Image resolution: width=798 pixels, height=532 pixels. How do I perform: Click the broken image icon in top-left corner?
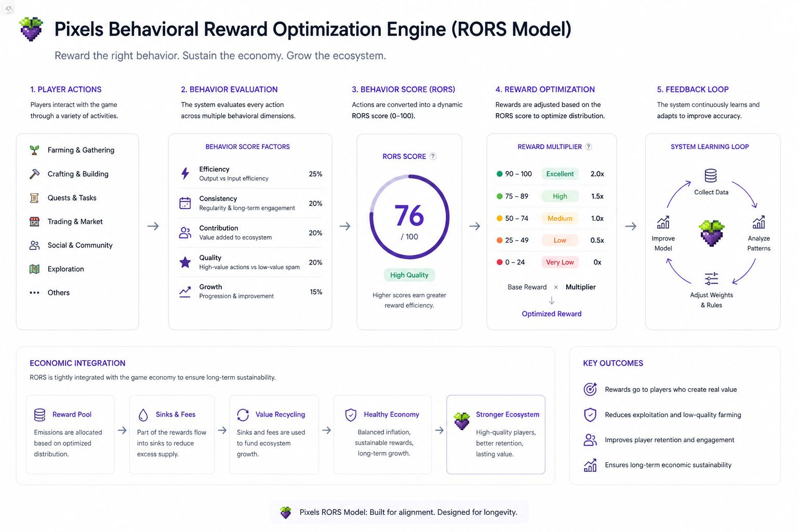[x=8, y=8]
